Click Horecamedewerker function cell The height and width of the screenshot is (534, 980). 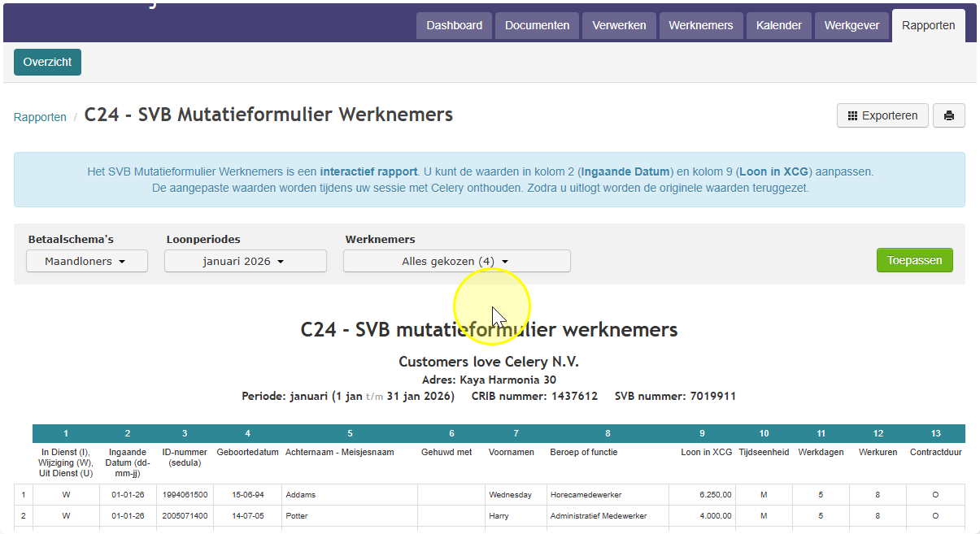608,494
